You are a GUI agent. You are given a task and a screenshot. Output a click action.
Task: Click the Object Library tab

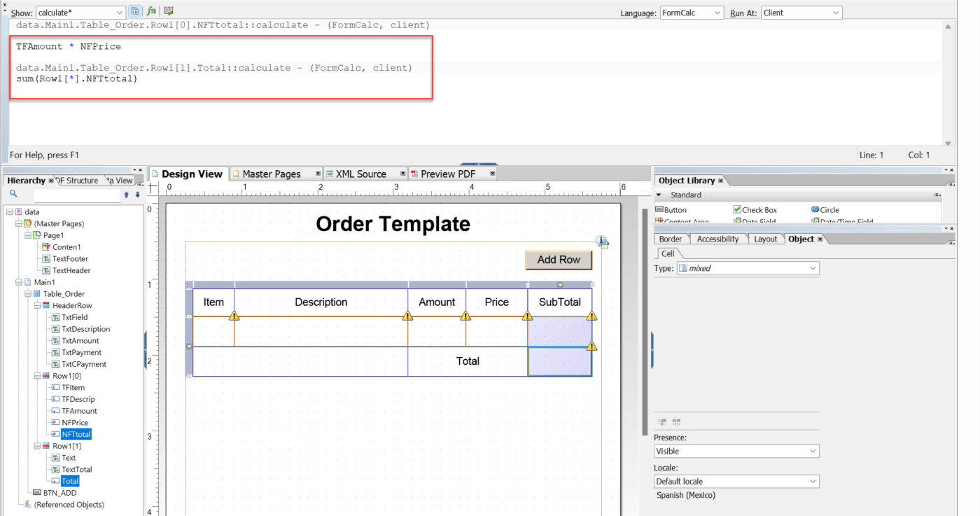pos(687,181)
